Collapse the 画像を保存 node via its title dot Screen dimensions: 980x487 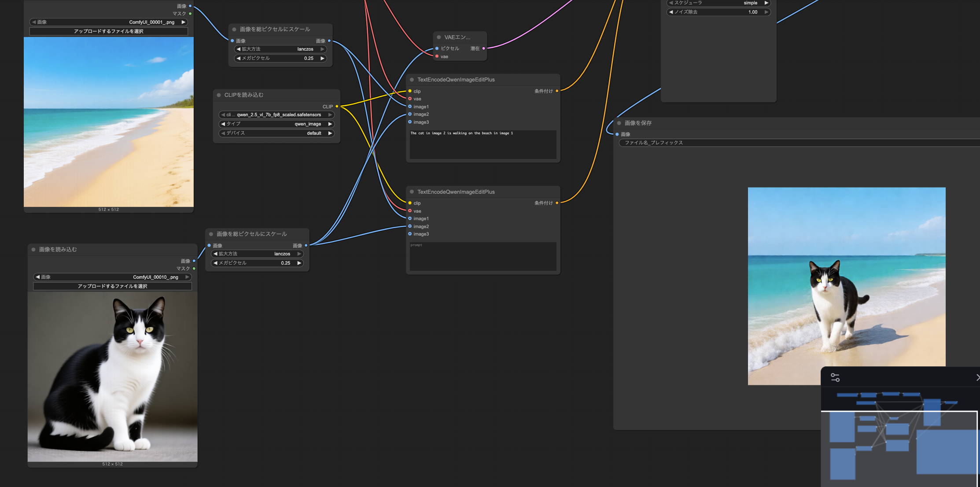[619, 123]
